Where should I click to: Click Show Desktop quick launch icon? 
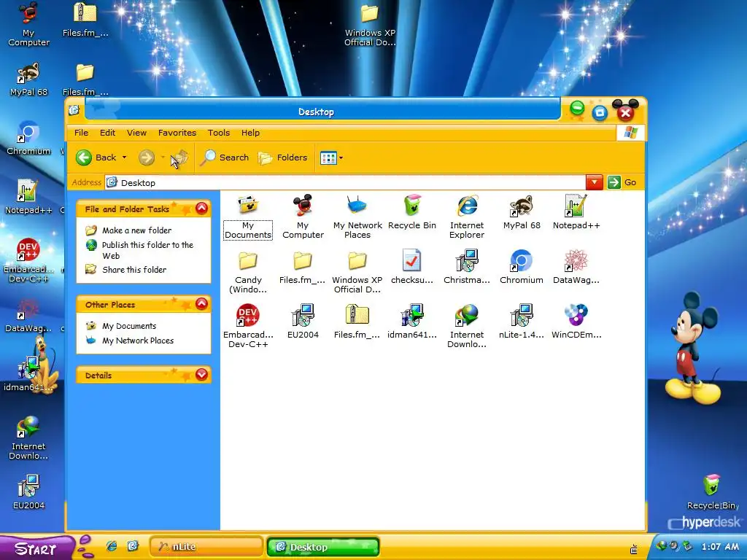[x=133, y=546]
